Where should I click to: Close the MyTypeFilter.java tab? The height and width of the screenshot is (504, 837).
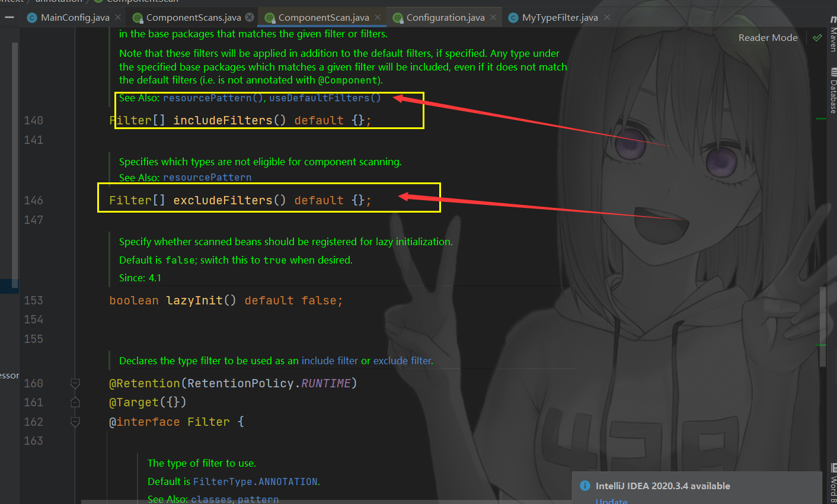coord(607,18)
